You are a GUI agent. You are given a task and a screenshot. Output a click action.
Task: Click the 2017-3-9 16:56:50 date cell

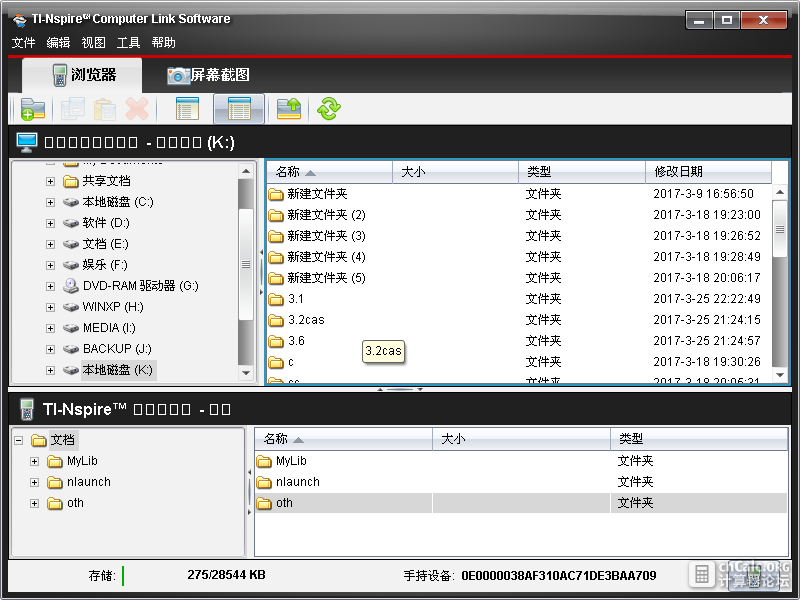tap(703, 194)
